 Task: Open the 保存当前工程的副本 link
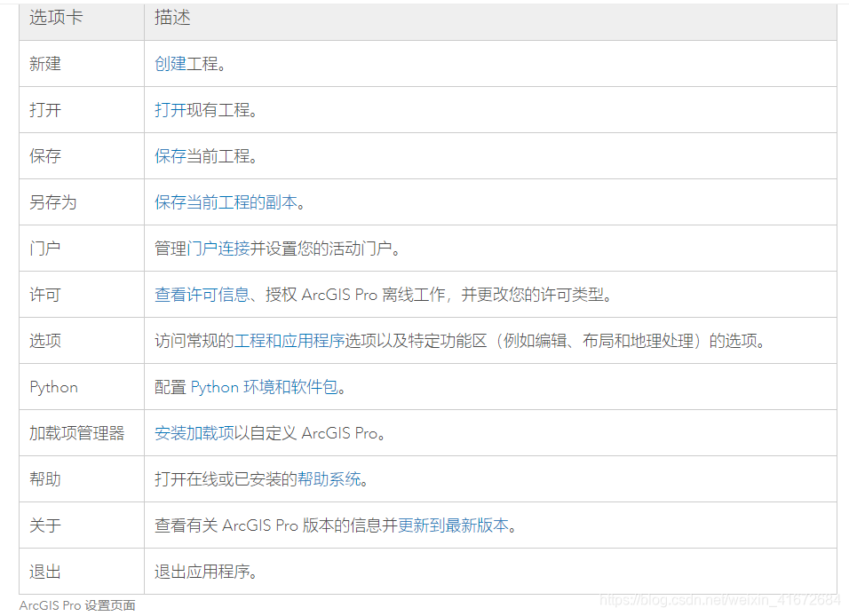click(226, 202)
